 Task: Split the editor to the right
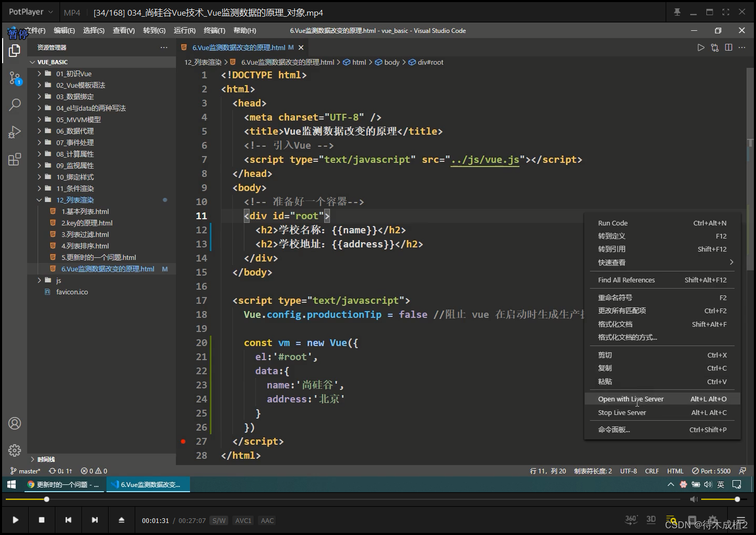[728, 47]
